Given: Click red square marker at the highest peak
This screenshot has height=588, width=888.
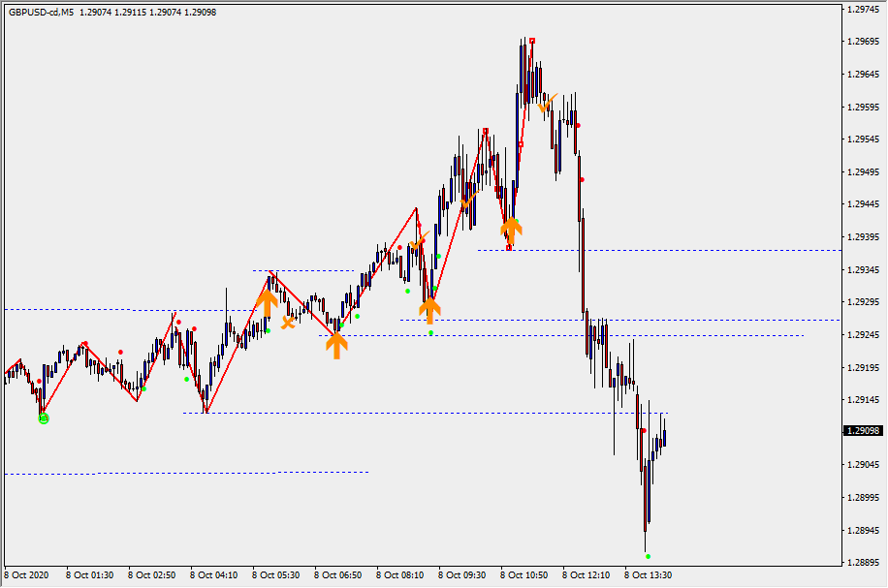Looking at the screenshot, I should (532, 41).
